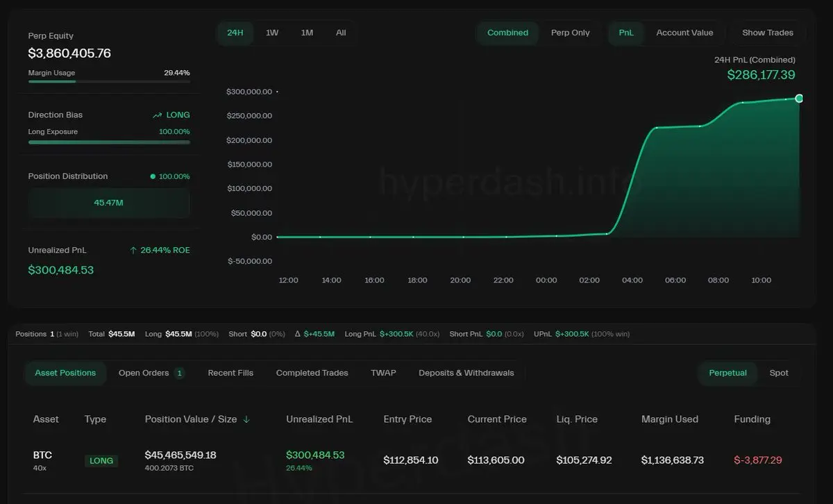Click the 29.44% margin usage value
Image resolution: width=833 pixels, height=504 pixels.
[176, 73]
